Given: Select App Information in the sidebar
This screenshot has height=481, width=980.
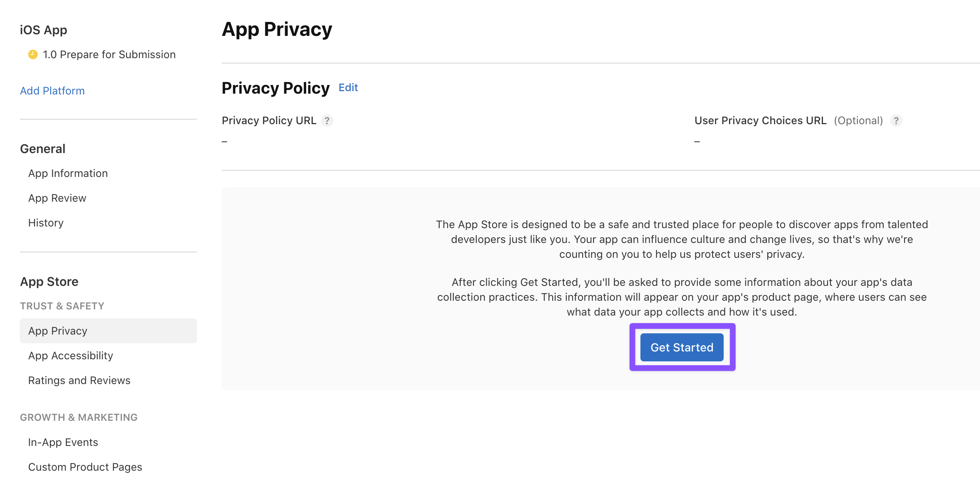Looking at the screenshot, I should click(x=68, y=173).
